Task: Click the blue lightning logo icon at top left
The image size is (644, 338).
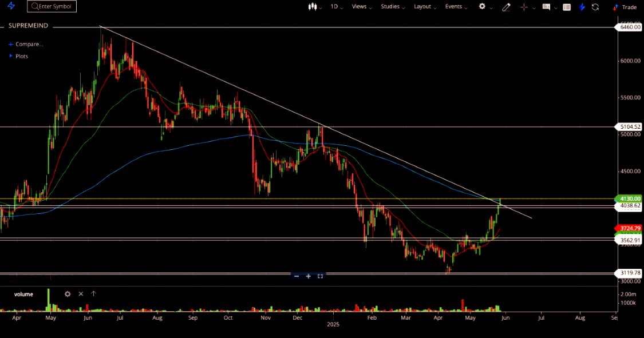Action: [x=11, y=6]
